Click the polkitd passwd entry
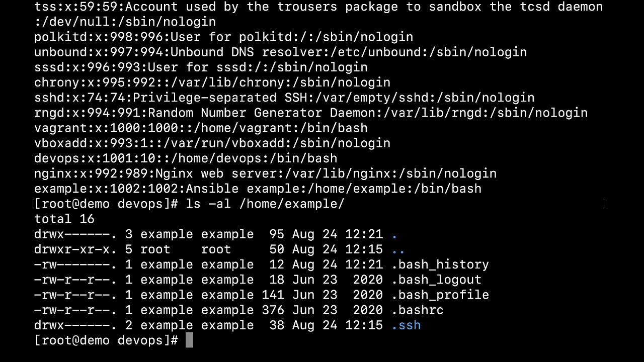This screenshot has width=644, height=362. (x=223, y=37)
